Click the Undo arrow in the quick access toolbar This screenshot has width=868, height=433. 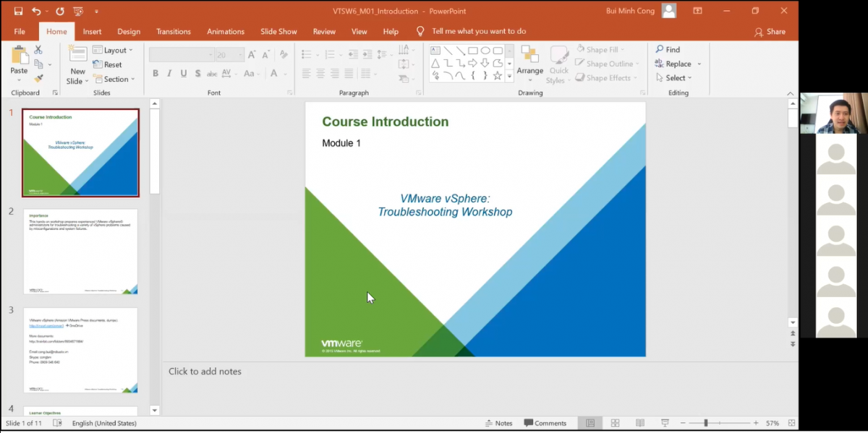click(36, 11)
